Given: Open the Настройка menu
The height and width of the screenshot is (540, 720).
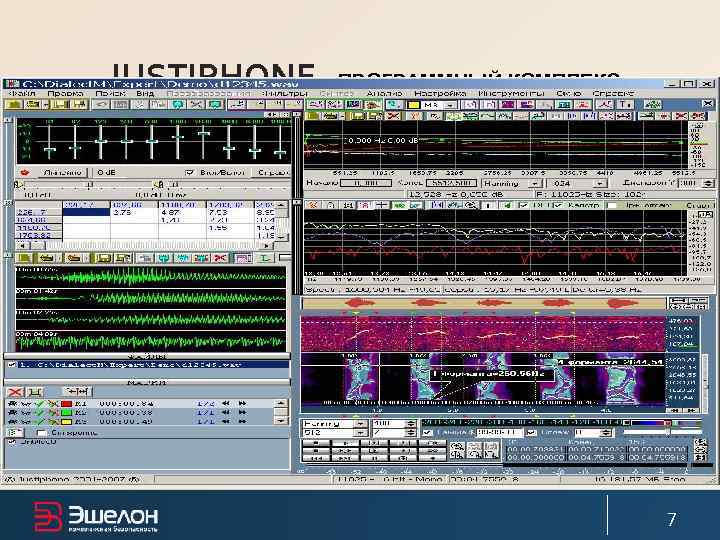Looking at the screenshot, I should (x=440, y=93).
